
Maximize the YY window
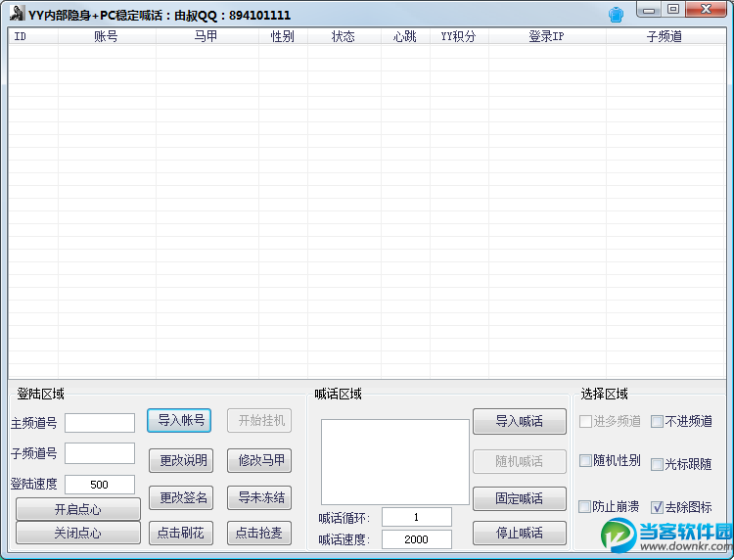click(673, 10)
